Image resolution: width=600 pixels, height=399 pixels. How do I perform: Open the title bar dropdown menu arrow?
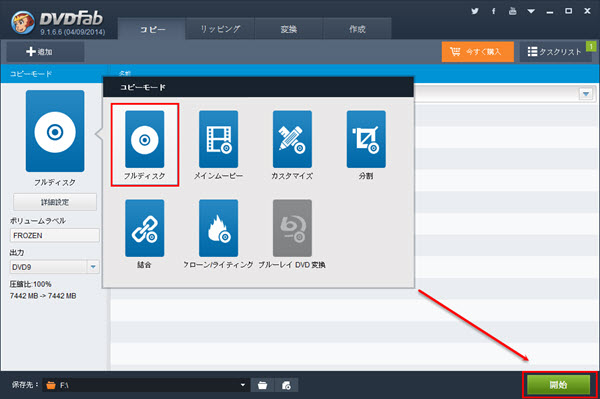tap(531, 11)
